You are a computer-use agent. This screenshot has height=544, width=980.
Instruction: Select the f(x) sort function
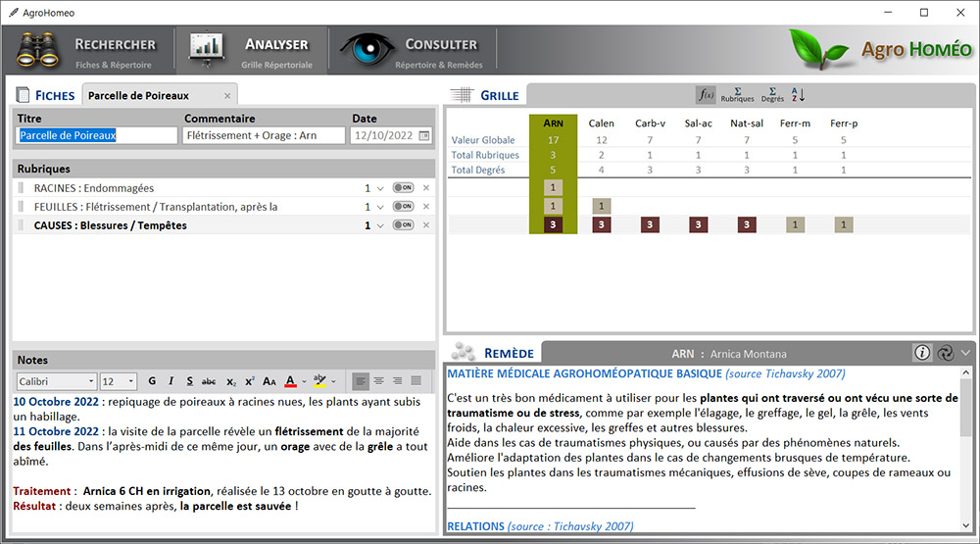point(705,95)
